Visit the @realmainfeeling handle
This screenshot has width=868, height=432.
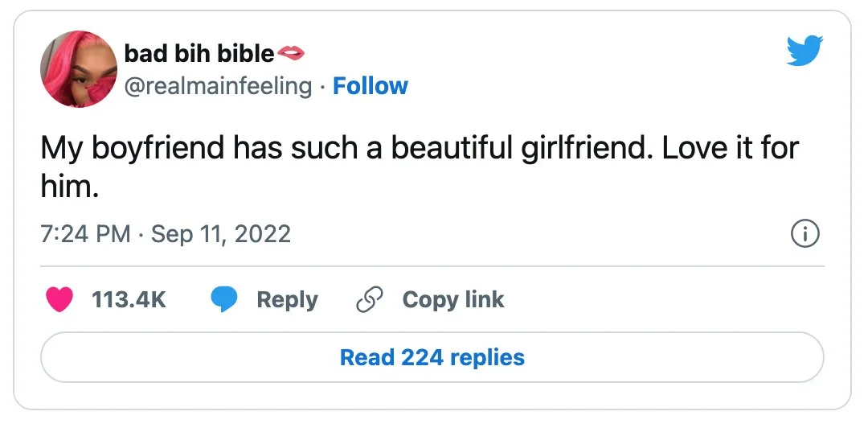point(218,86)
